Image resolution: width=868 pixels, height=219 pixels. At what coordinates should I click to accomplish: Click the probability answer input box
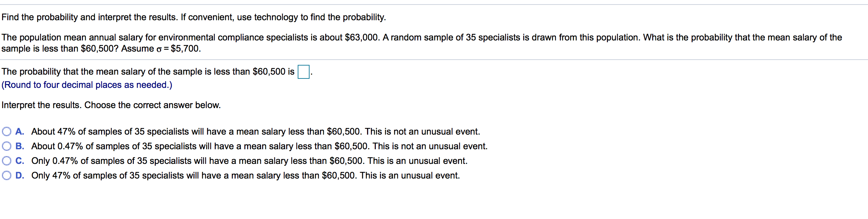pyautogui.click(x=304, y=72)
